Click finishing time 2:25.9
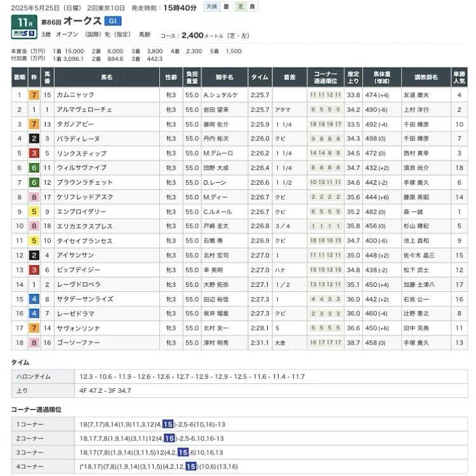Viewport: 476px width, 476px height. 260,124
